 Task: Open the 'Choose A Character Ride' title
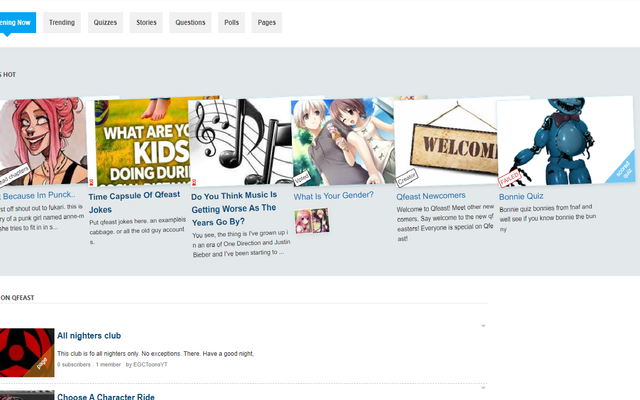[x=106, y=396]
